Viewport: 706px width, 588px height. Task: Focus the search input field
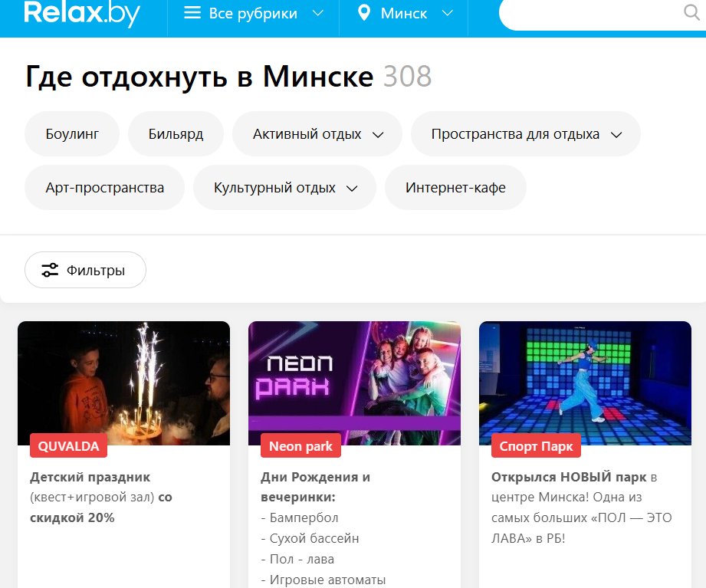[x=589, y=13]
